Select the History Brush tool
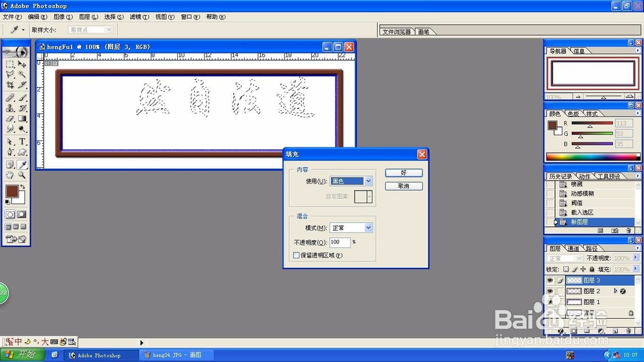 pyautogui.click(x=22, y=108)
